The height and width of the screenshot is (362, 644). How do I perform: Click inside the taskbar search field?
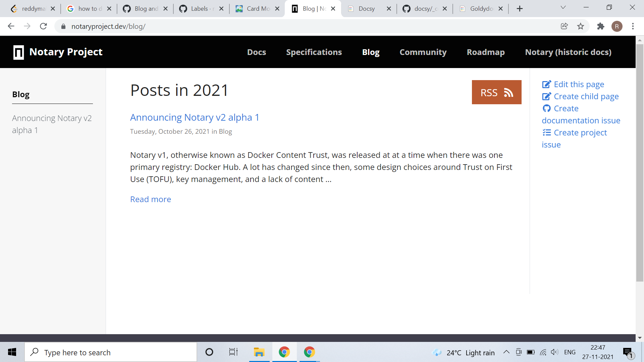(x=111, y=352)
